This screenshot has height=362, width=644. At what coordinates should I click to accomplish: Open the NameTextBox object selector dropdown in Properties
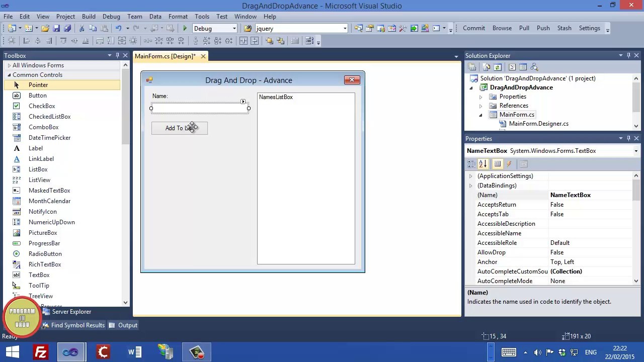pos(636,151)
